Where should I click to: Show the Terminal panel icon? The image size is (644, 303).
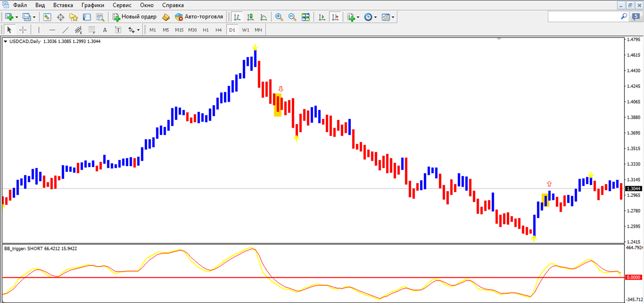click(x=87, y=17)
